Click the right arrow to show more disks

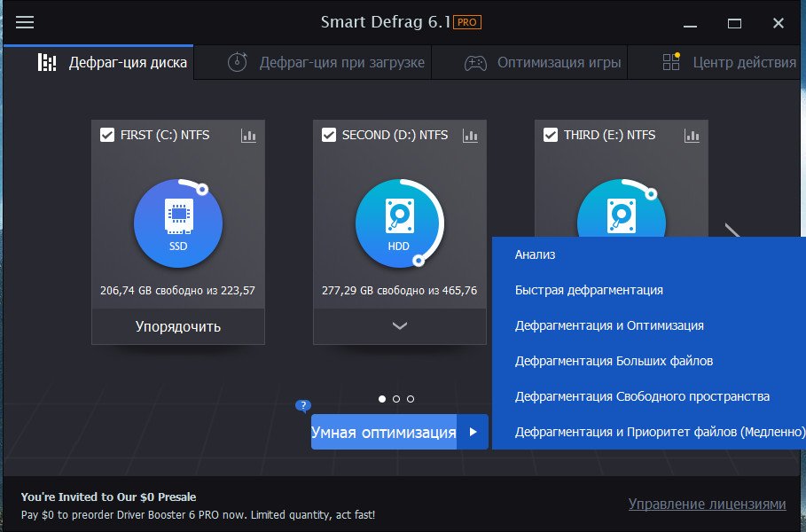tap(732, 232)
